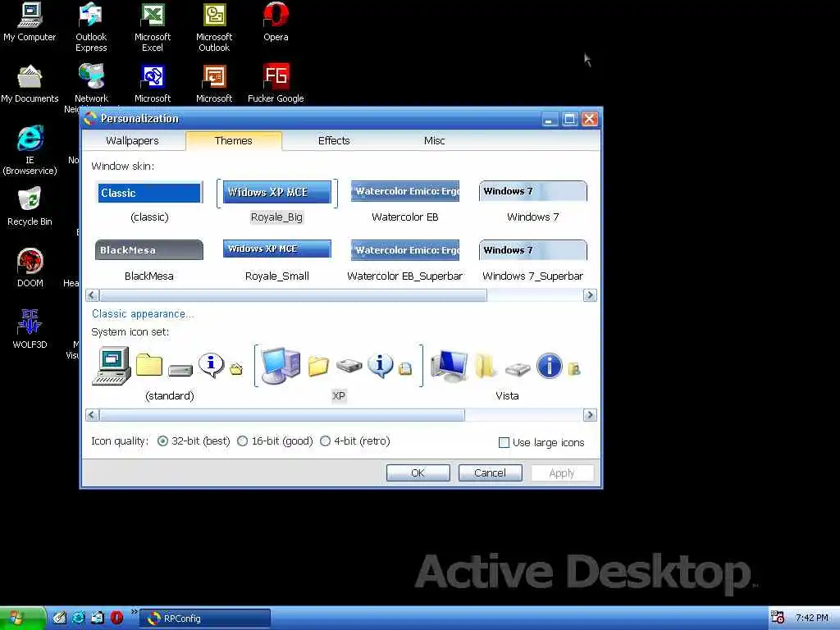
Task: Enable the Use large icons checkbox
Action: [x=504, y=442]
